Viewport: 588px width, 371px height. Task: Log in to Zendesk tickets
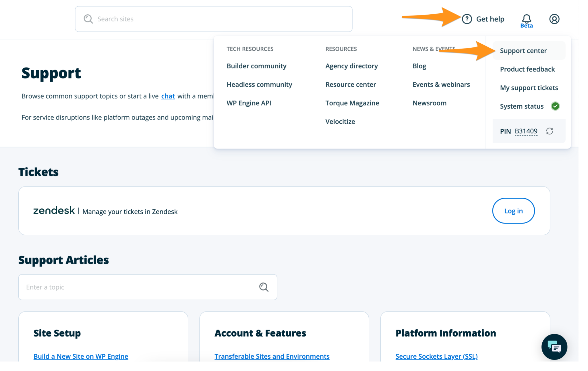click(513, 211)
